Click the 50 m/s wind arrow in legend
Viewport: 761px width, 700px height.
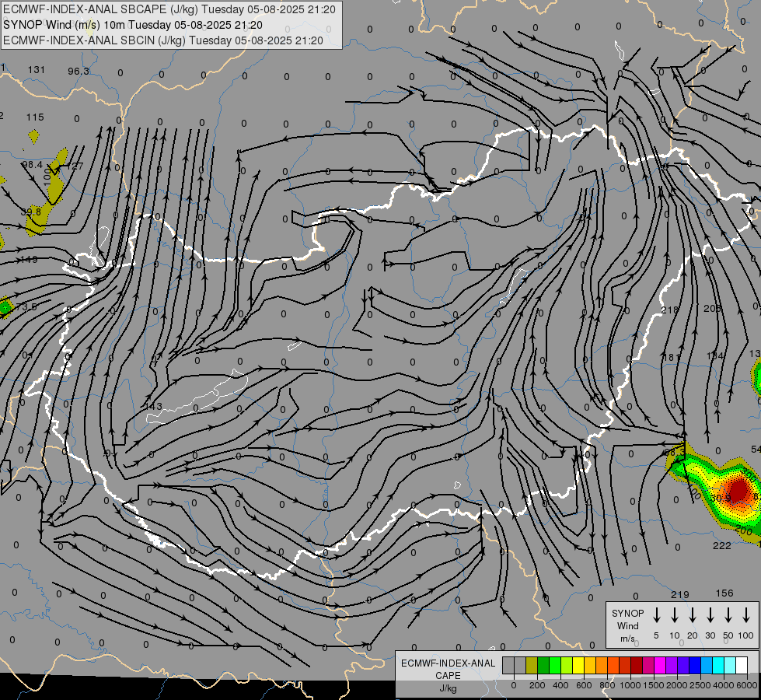(728, 615)
